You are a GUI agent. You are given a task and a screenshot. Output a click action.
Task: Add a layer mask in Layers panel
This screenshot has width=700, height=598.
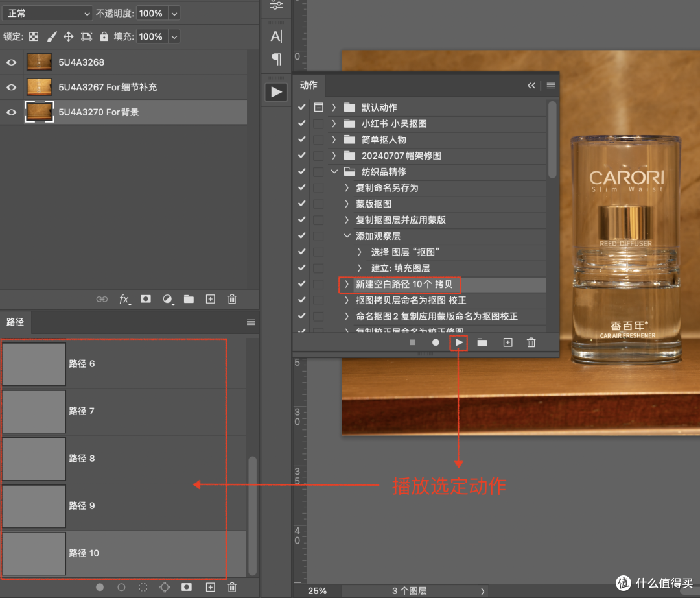pyautogui.click(x=146, y=299)
